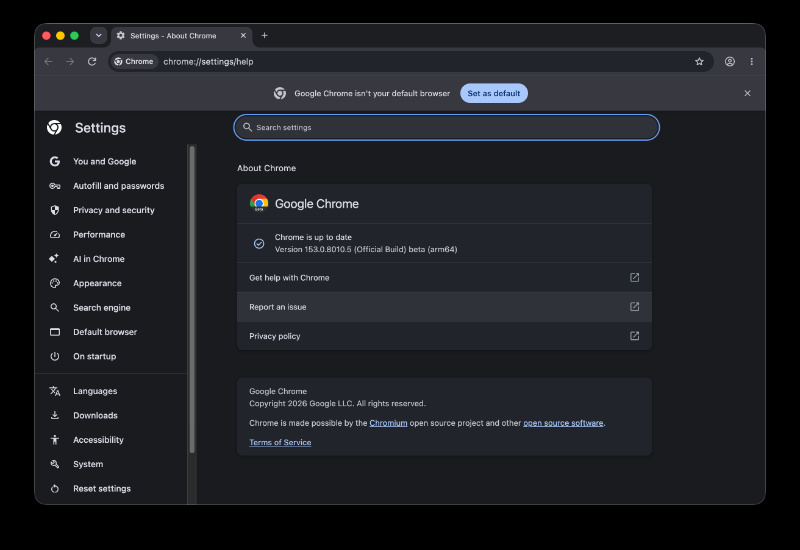Select the Settings - About Chrome tab

pos(181,35)
